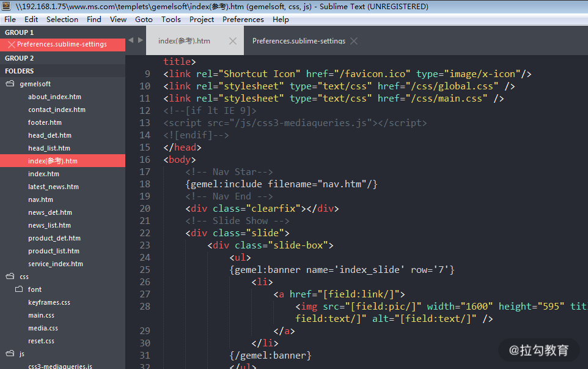Open the View menu
Screen dimensions: 588x369
[118, 20]
